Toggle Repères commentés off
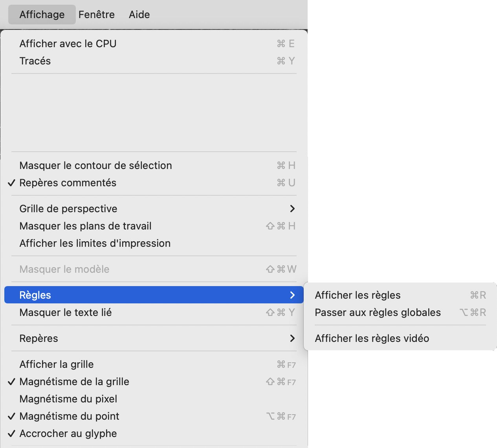497x448 pixels. click(68, 183)
